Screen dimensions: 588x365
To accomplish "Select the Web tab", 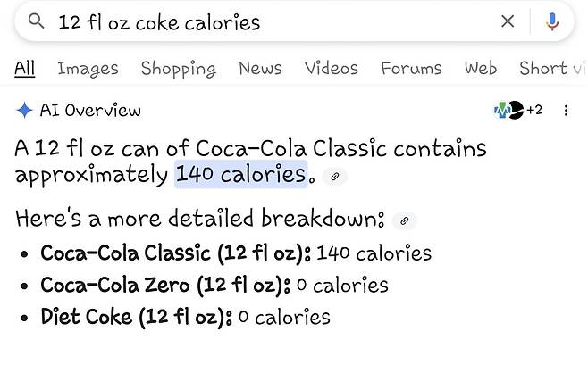I will (481, 68).
